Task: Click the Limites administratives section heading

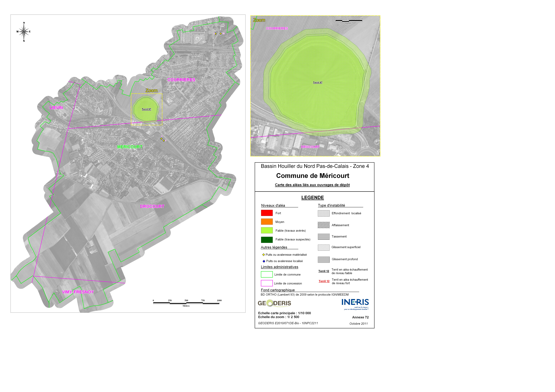Action: [279, 267]
